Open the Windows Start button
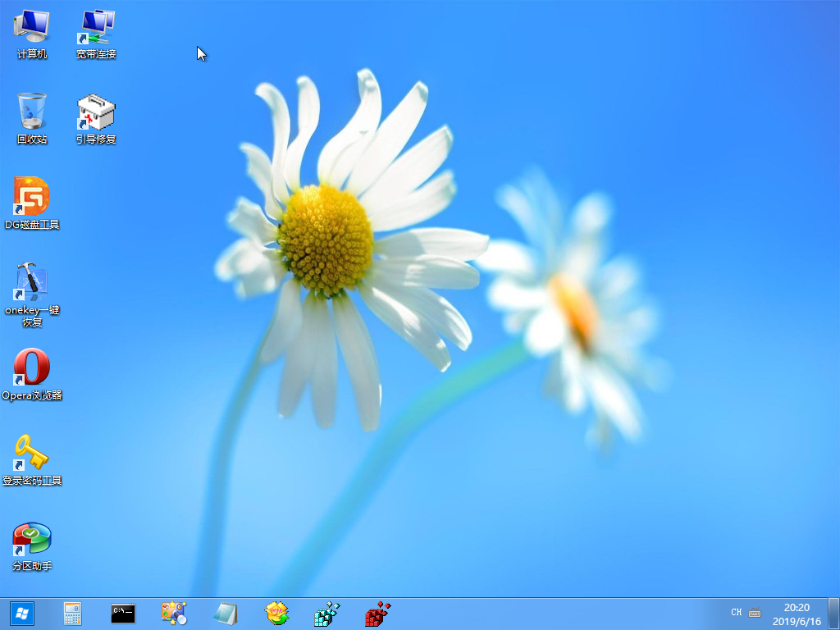840x630 pixels. [x=22, y=614]
